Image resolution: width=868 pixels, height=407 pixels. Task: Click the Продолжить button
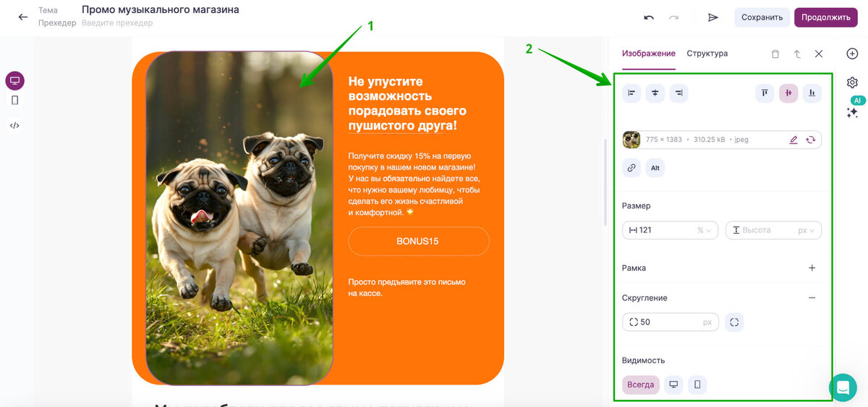point(826,17)
